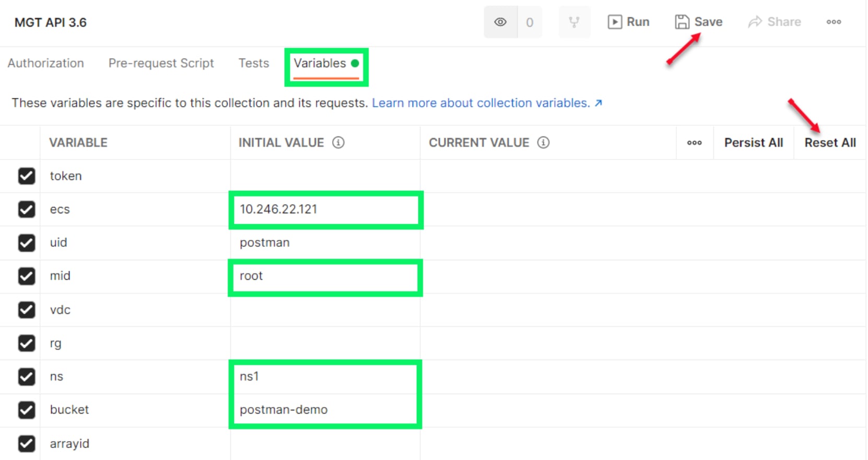This screenshot has width=868, height=460.
Task: Edit the mid initial value root
Action: [325, 277]
